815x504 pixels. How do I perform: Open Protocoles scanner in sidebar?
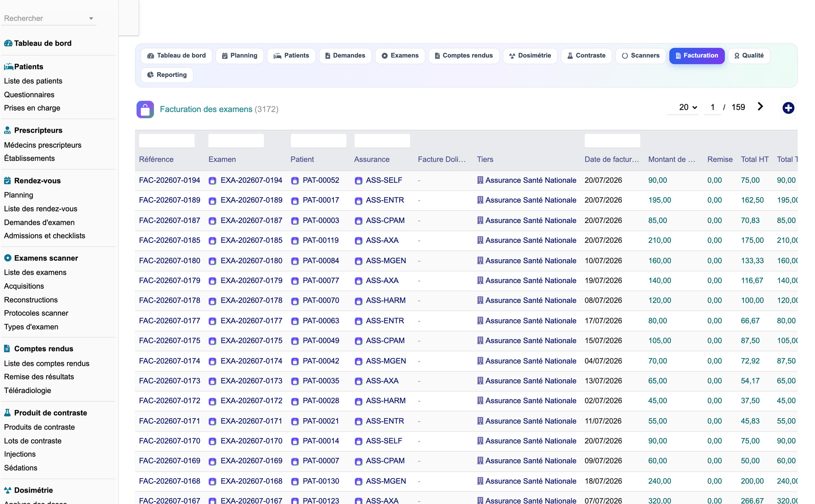(x=36, y=313)
